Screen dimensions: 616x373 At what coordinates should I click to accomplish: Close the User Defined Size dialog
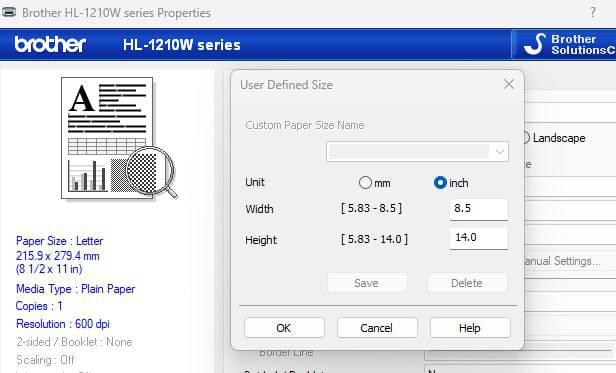click(x=509, y=84)
